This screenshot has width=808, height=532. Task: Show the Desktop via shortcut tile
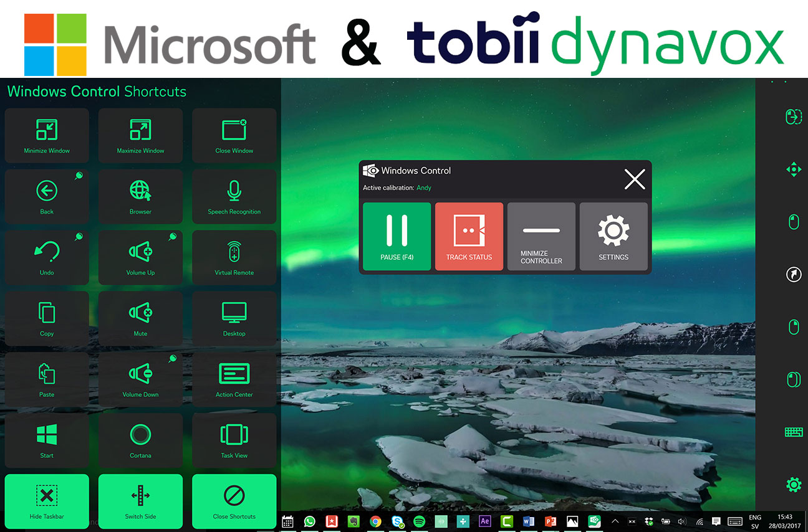pos(234,319)
